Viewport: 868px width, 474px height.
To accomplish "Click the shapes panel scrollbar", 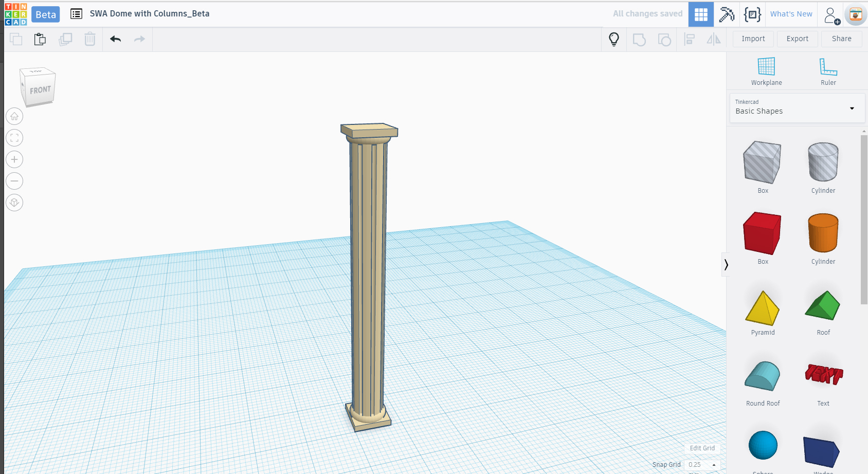I will pyautogui.click(x=864, y=220).
